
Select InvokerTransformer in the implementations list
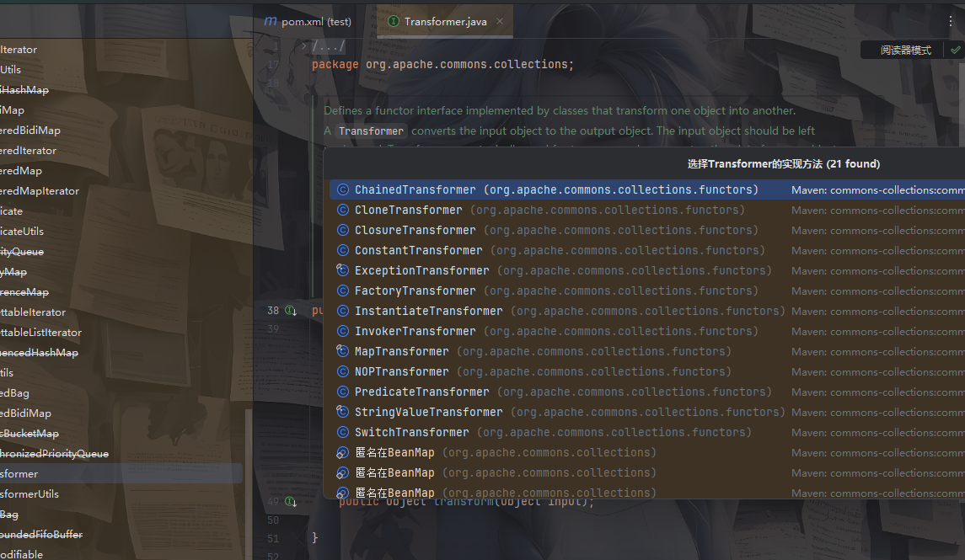tap(647, 331)
